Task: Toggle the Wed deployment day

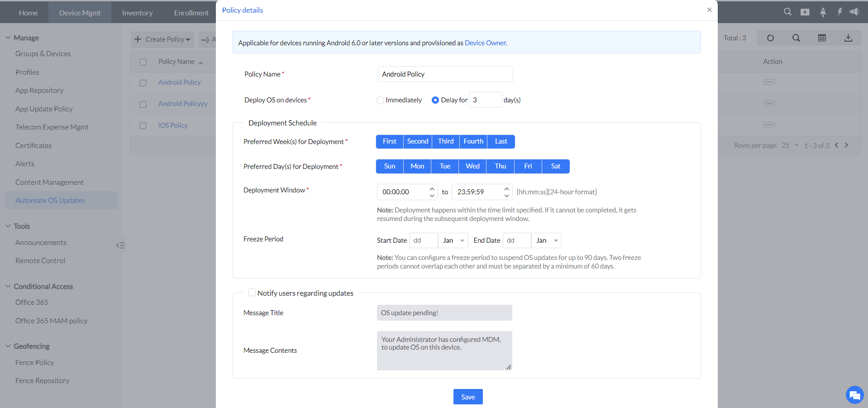Action: [x=472, y=166]
